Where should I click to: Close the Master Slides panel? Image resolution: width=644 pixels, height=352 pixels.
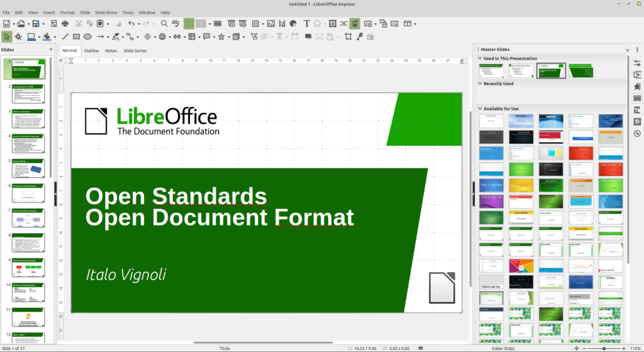tap(627, 50)
